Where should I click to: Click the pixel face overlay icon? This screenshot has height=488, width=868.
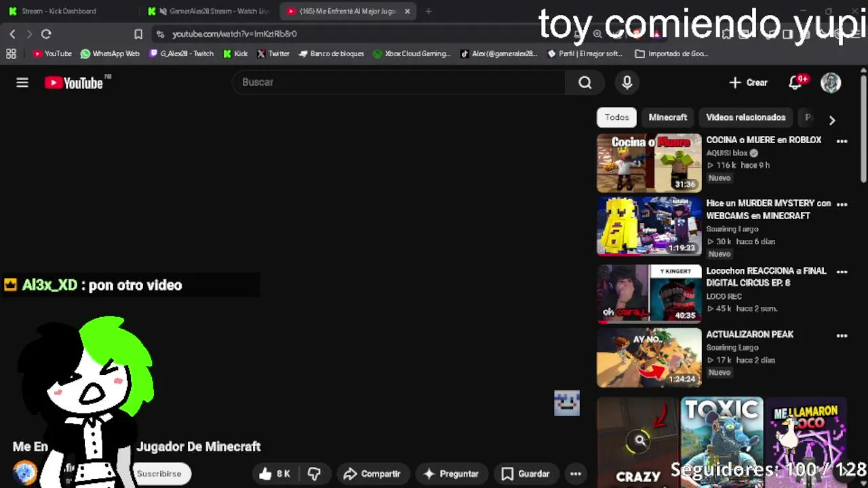(567, 403)
